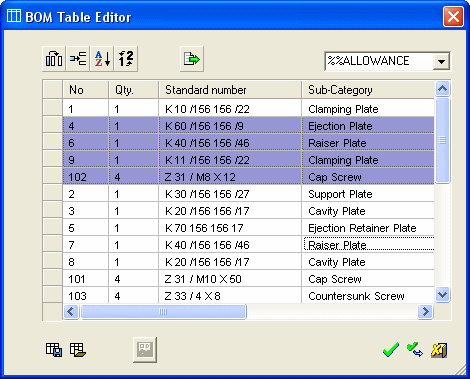The height and width of the screenshot is (379, 470).
Task: Click cell 'Z 31 / M8 X 12'
Action: (230, 177)
